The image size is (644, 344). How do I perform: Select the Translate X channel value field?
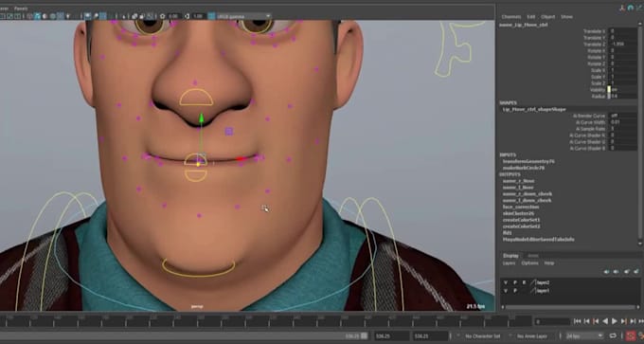click(623, 31)
